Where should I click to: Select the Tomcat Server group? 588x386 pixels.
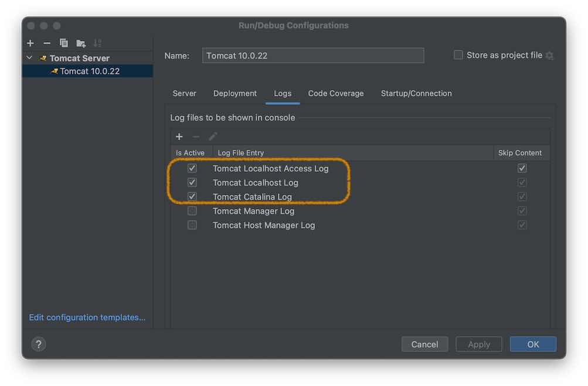(x=80, y=58)
